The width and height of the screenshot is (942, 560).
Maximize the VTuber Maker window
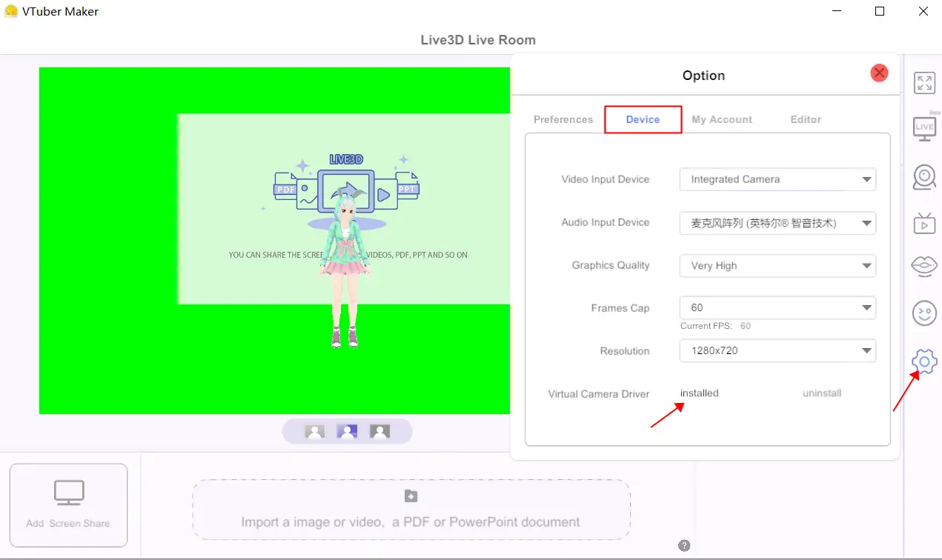pyautogui.click(x=880, y=11)
